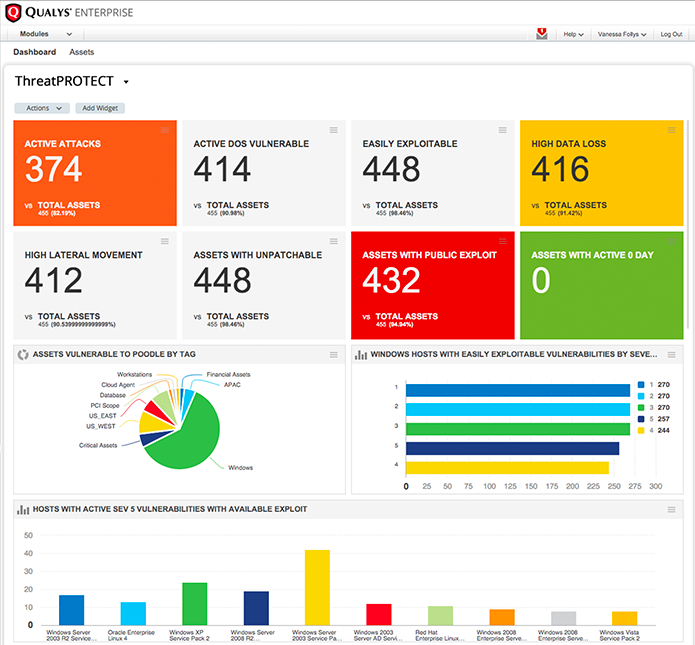Switch to the Dashboard tab
Image resolution: width=695 pixels, height=645 pixels.
(35, 52)
